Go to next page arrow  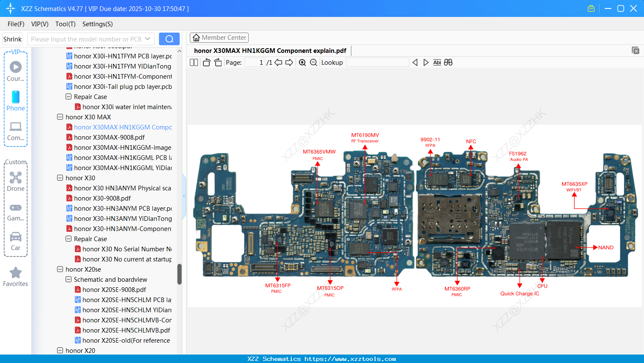click(x=289, y=62)
